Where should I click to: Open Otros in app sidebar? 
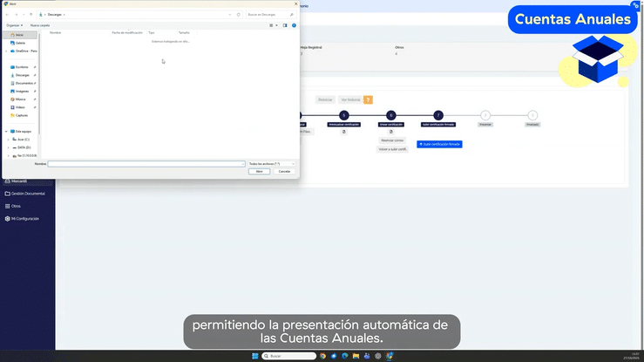[x=16, y=206]
